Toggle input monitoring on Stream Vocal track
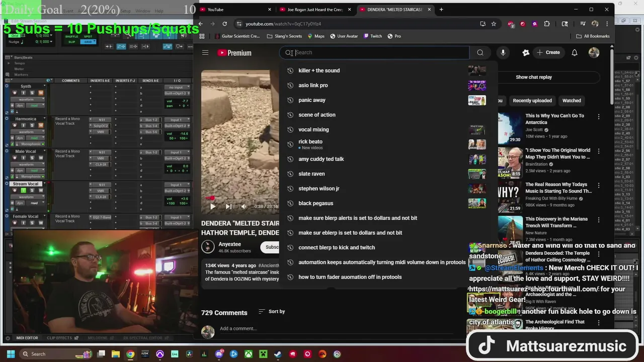 click(x=23, y=191)
